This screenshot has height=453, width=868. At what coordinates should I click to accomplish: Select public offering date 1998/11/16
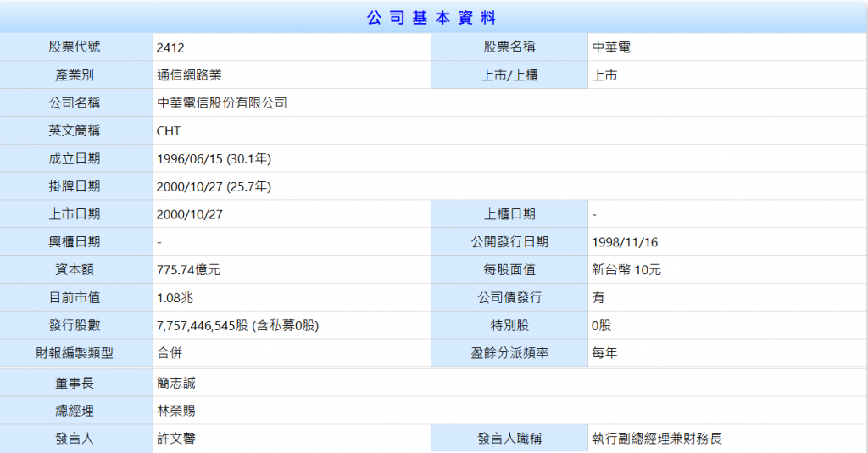pos(625,242)
